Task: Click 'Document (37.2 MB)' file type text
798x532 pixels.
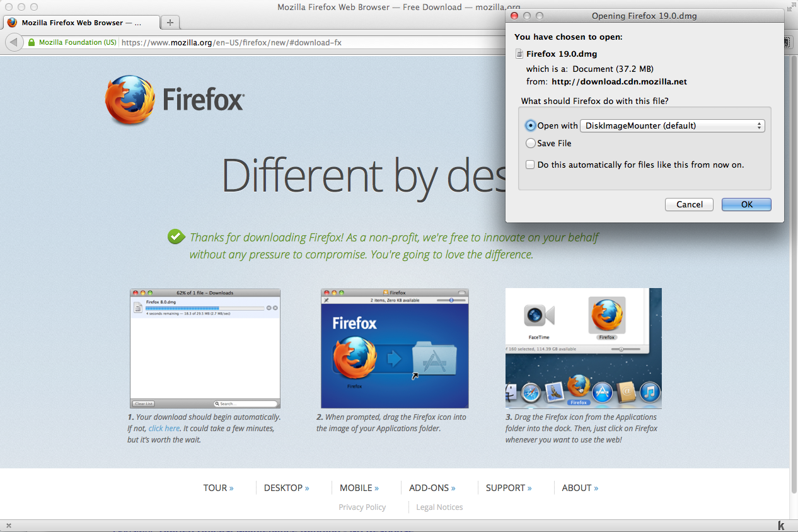Action: coord(613,69)
